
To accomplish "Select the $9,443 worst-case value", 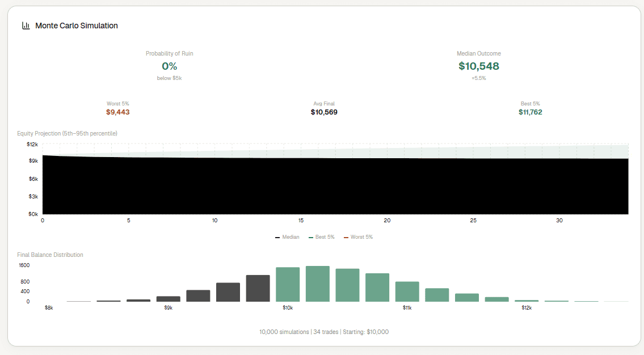I will [118, 112].
